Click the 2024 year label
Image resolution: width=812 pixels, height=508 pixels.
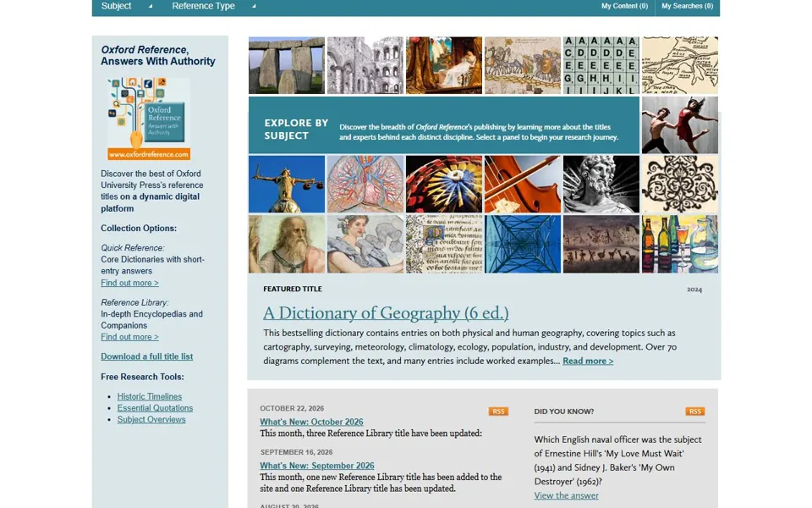pos(694,290)
